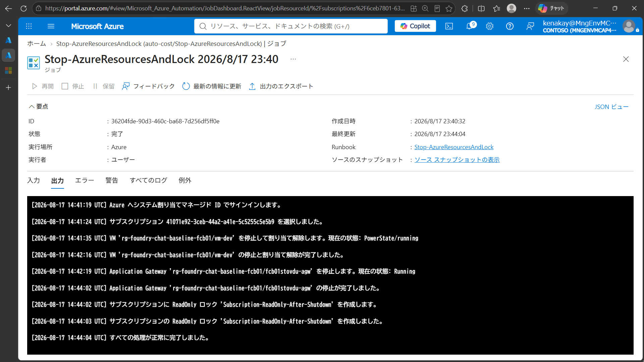
Task: Open browser favorites list icon
Action: coord(497,8)
